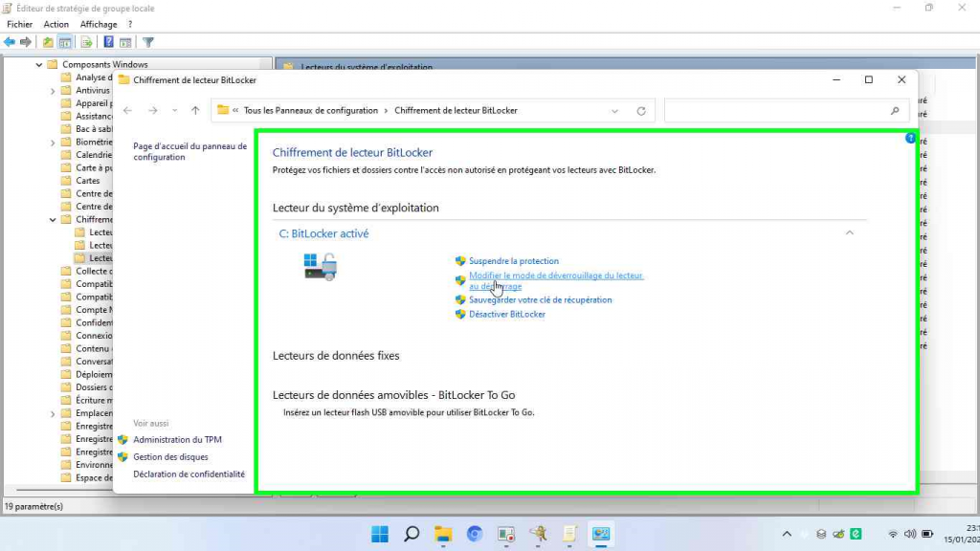Collapse the Composants Windows tree node
This screenshot has width=980, height=551.
pyautogui.click(x=39, y=65)
